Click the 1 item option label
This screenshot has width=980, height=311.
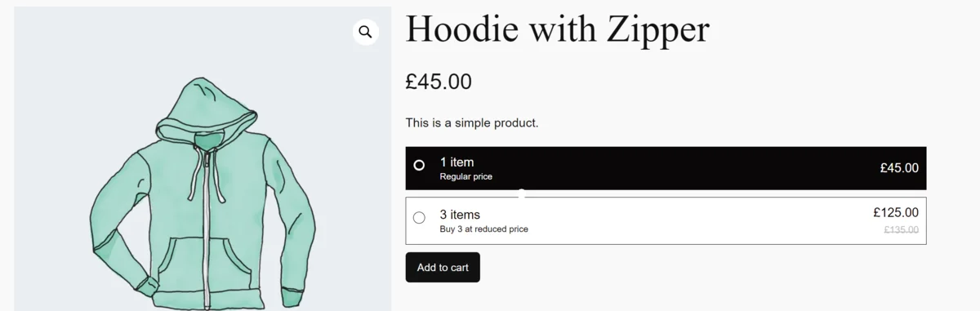(457, 162)
